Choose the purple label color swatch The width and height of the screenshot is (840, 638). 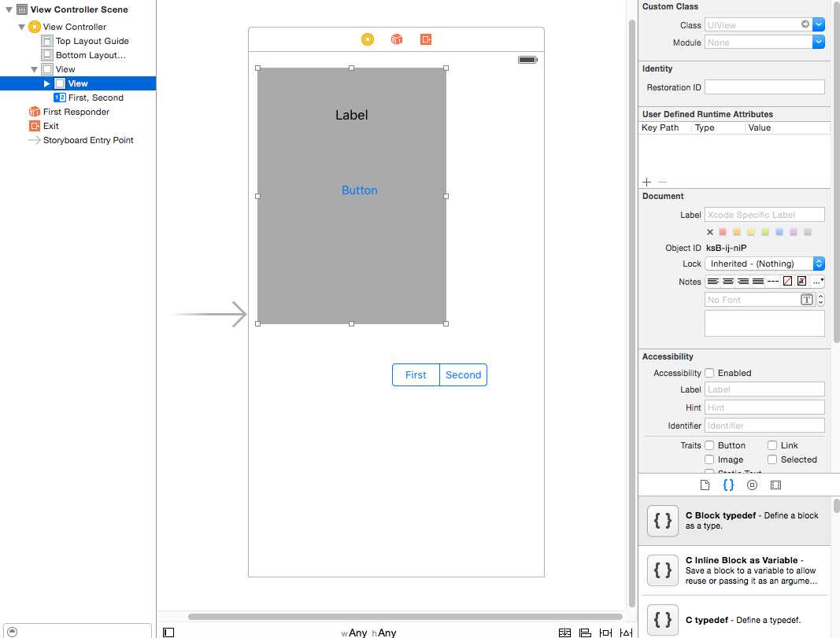tap(794, 232)
